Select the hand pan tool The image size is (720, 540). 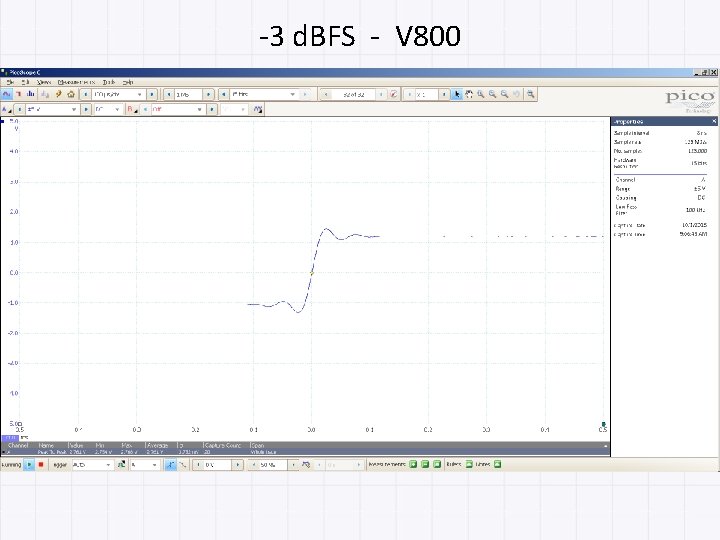pyautogui.click(x=469, y=94)
